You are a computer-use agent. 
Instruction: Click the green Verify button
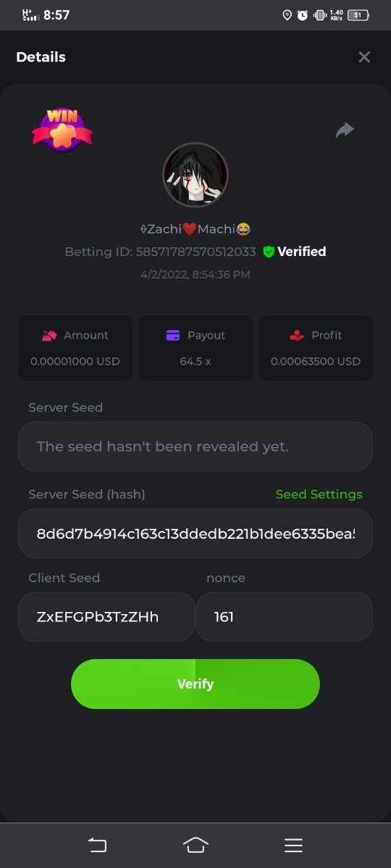point(195,684)
